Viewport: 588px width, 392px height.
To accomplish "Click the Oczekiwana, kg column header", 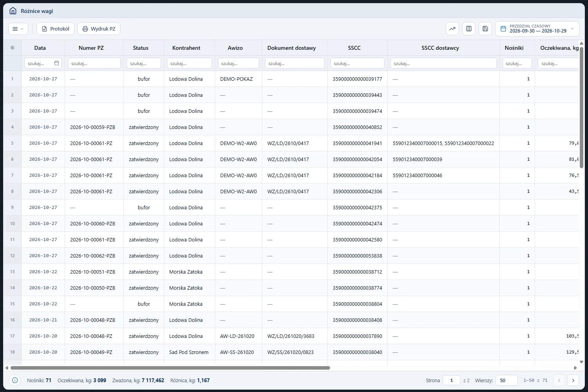I will tap(557, 48).
